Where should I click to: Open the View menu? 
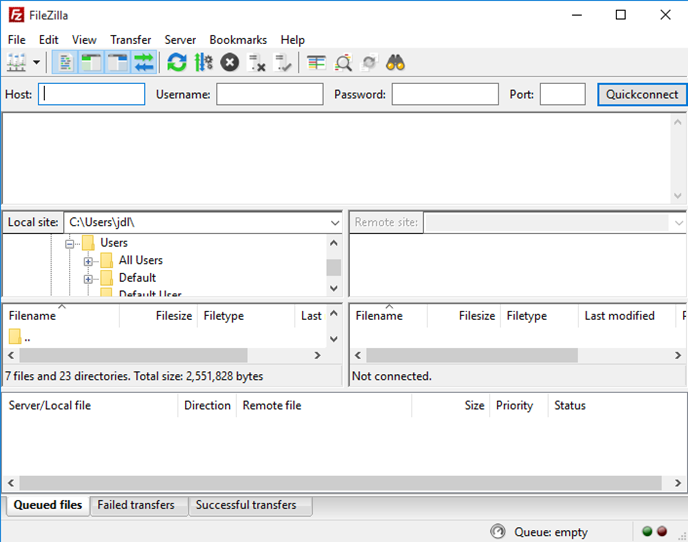coord(84,40)
